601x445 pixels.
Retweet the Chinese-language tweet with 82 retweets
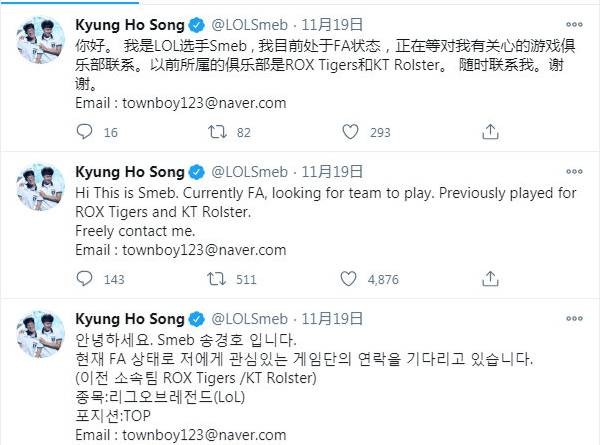(214, 132)
